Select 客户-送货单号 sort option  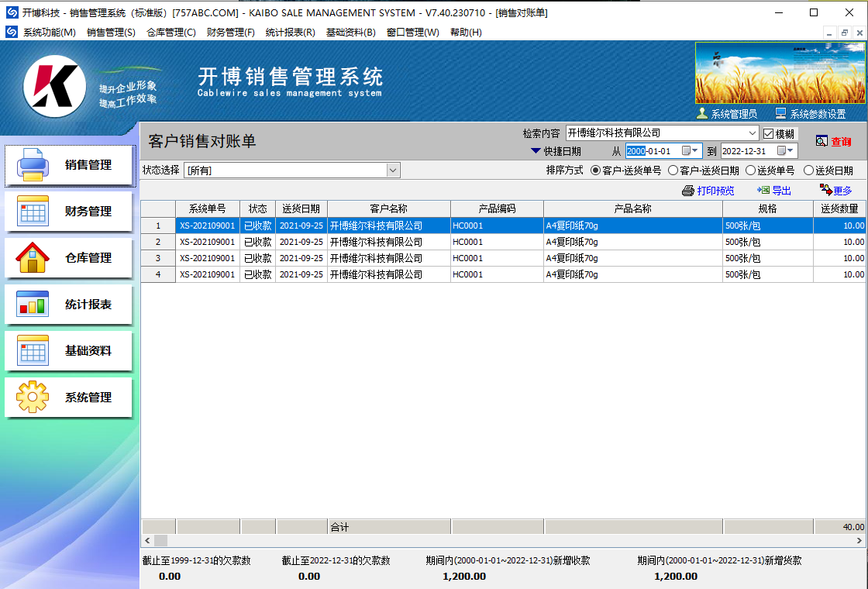pos(596,170)
